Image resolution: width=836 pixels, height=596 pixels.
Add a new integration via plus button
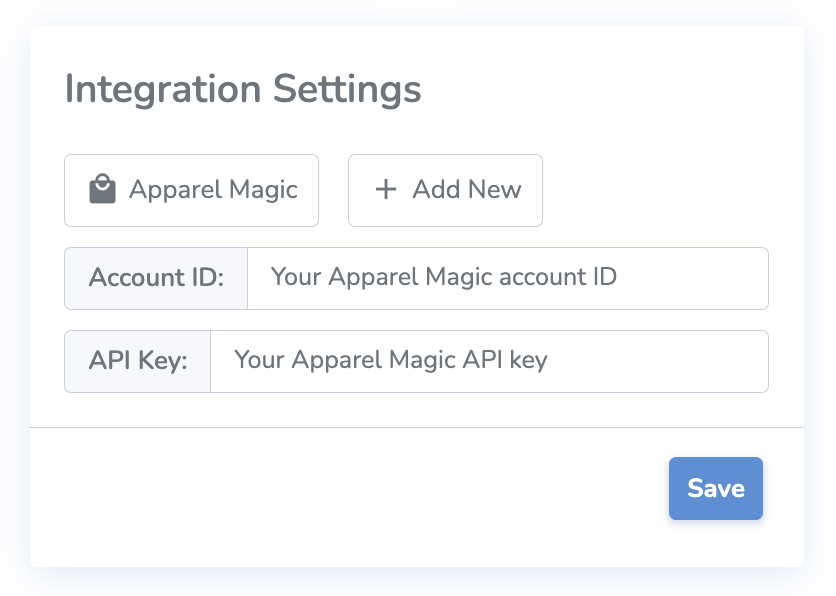(385, 190)
